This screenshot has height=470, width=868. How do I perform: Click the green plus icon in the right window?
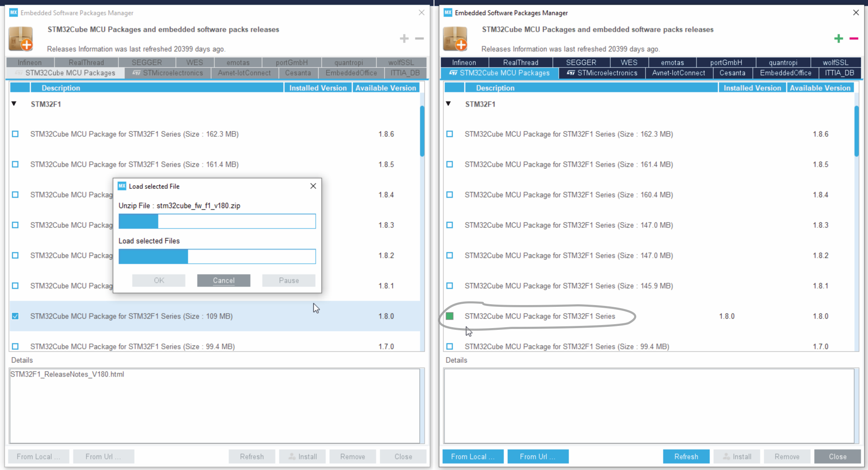(x=838, y=39)
